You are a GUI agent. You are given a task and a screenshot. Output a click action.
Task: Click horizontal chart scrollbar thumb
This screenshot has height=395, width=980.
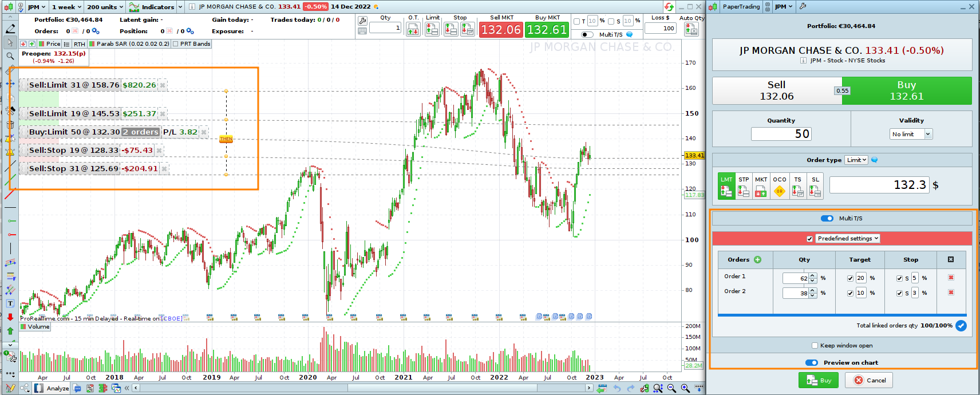pos(442,388)
